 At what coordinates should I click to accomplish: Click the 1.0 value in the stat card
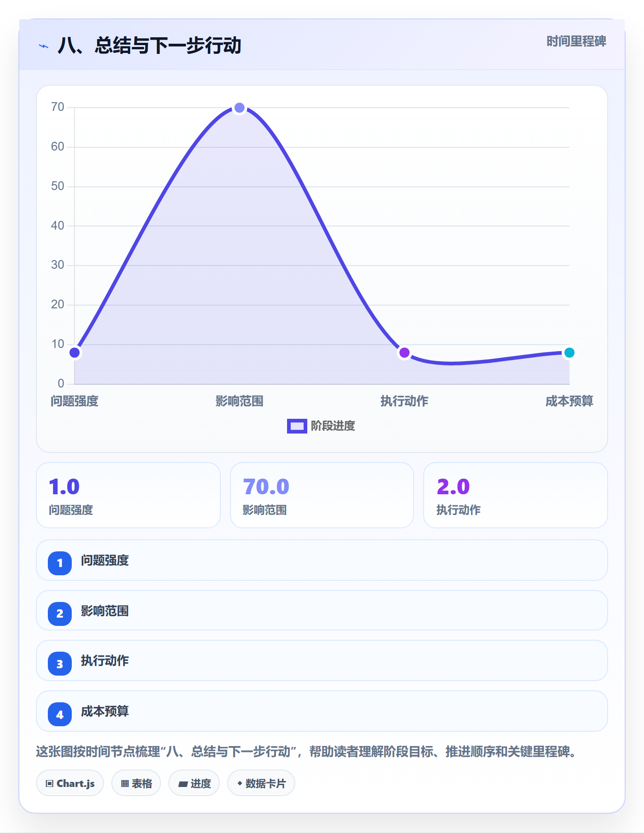point(64,486)
